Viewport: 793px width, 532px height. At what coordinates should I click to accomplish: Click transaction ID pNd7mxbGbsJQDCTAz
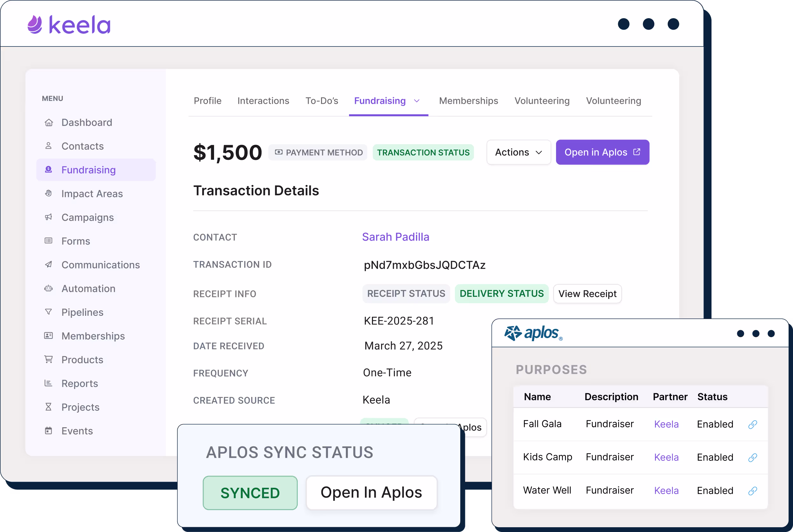point(425,265)
